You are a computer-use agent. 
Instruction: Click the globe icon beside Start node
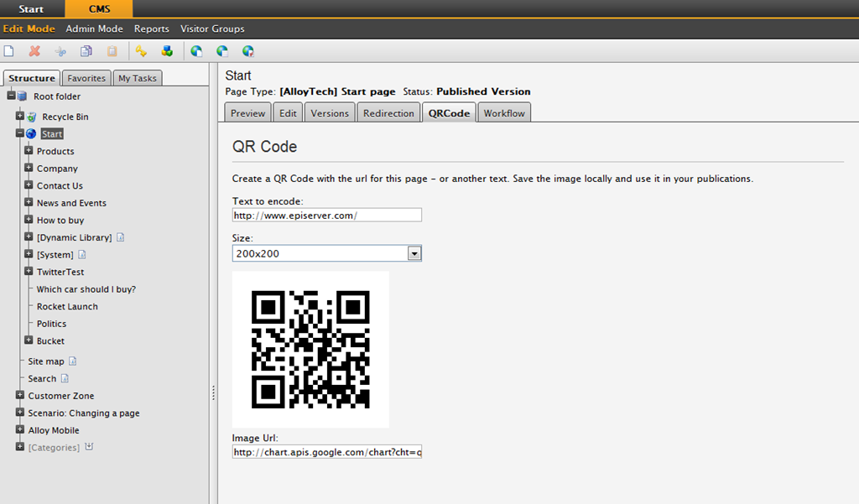[x=31, y=133]
